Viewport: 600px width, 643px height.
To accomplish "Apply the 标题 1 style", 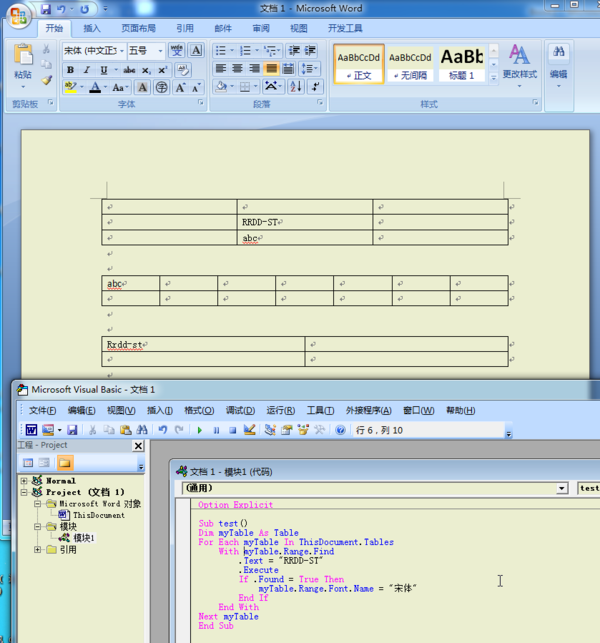I will pos(461,63).
